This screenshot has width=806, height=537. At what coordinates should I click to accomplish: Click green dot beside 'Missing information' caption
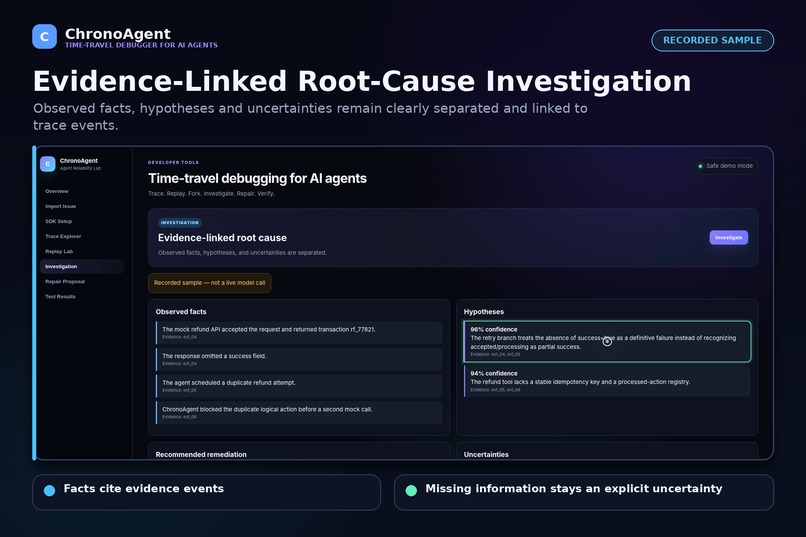tap(411, 491)
